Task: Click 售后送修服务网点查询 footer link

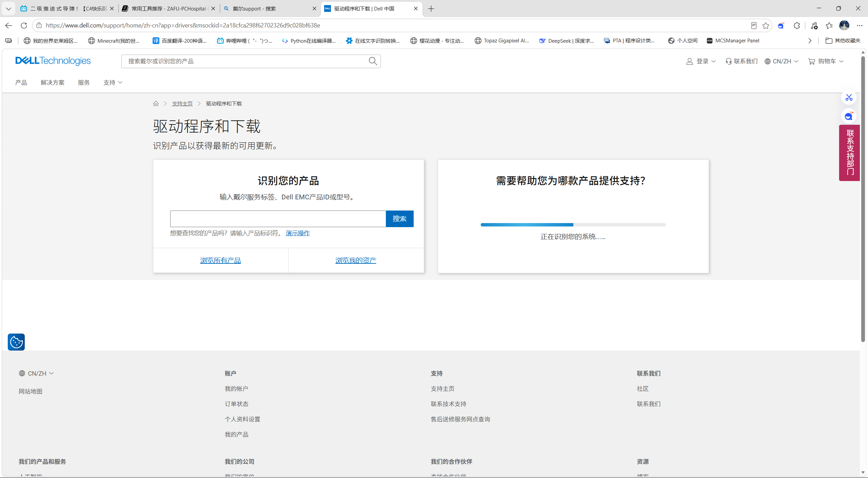Action: tap(460, 419)
